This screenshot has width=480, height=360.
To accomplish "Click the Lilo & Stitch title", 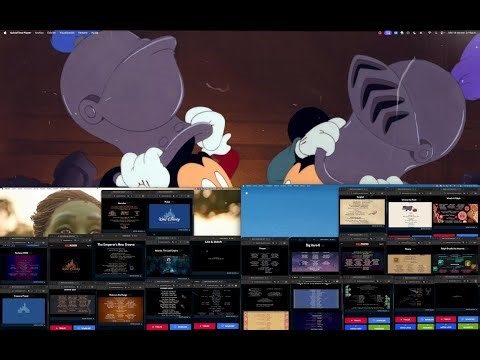I will coord(213,242).
